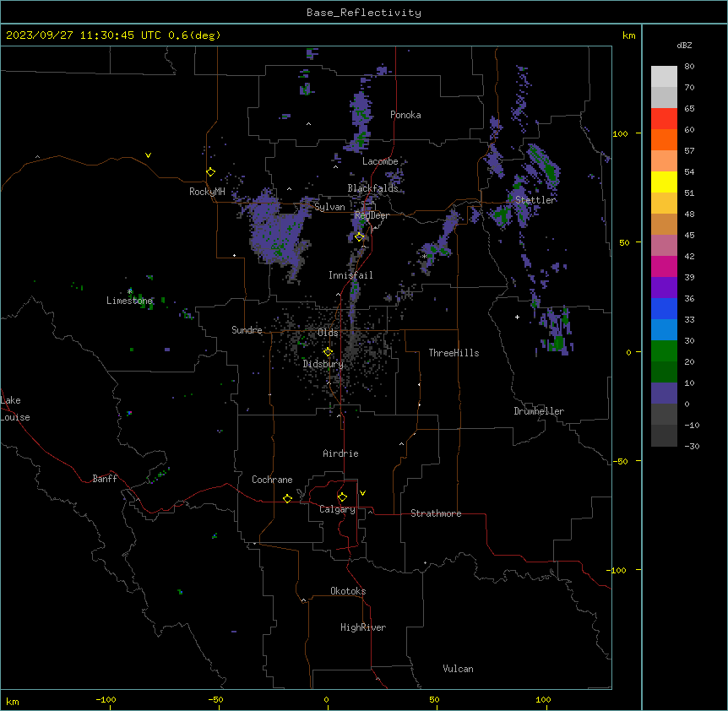728x711 pixels.
Task: Select the Ponoka city label
Action: pos(405,115)
